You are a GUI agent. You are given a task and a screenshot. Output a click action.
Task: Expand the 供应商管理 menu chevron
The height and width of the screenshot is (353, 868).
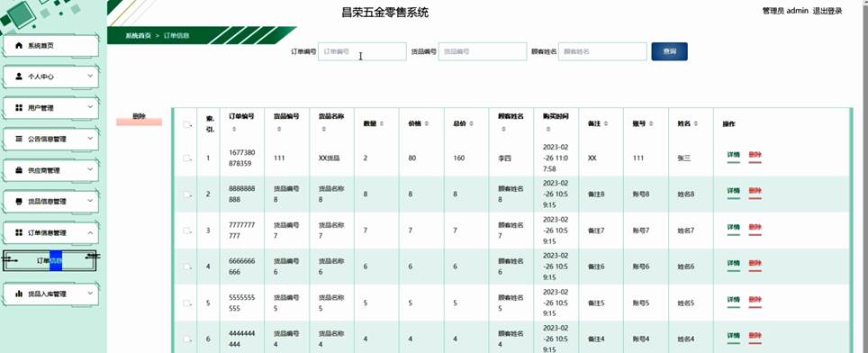[x=90, y=170]
